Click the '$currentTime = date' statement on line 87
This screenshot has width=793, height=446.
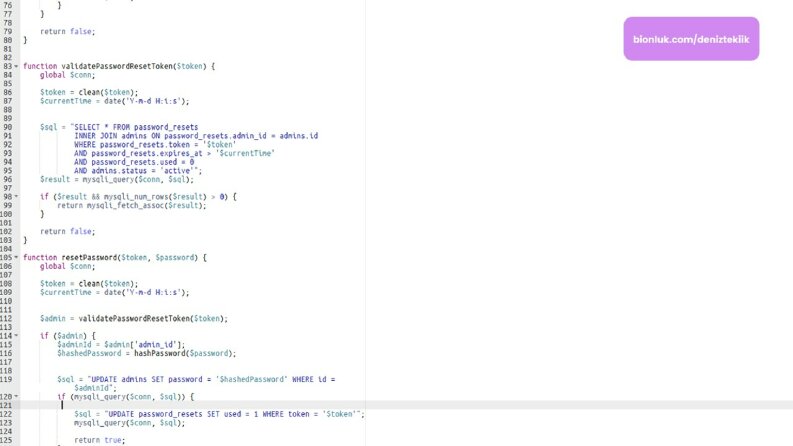pos(115,101)
